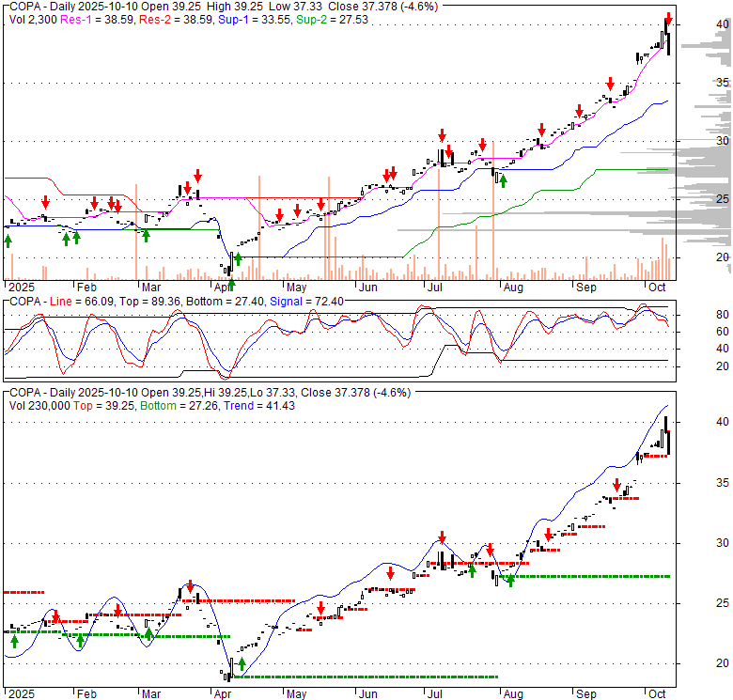Image resolution: width=733 pixels, height=700 pixels.
Task: Click the green arrow at the start of January in the bottom chart
Action: click(x=13, y=640)
